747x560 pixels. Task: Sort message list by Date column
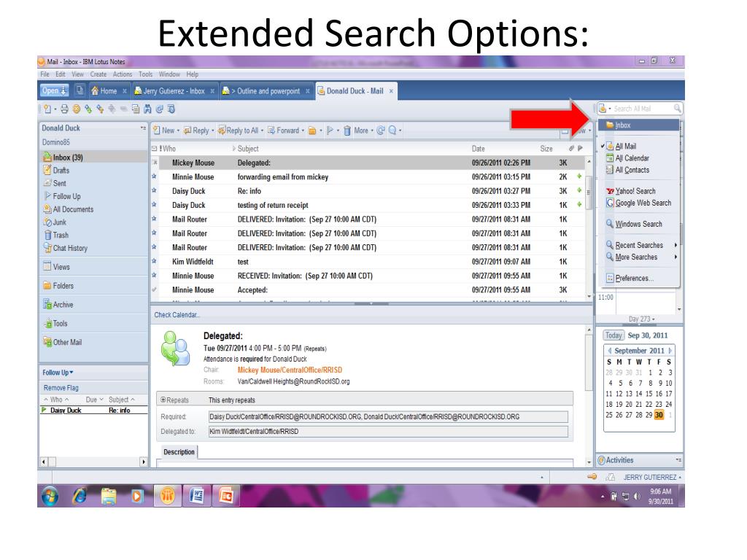pyautogui.click(x=479, y=149)
